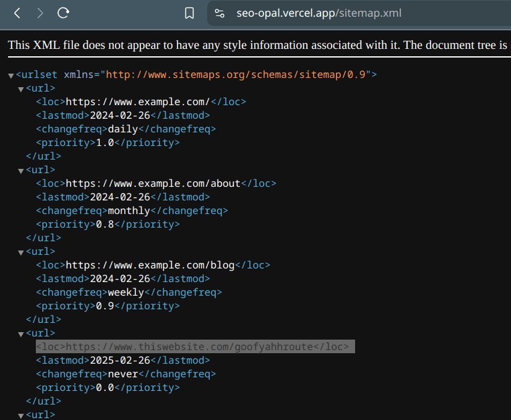
Task: Select the changefreq daily element
Action: point(126,129)
